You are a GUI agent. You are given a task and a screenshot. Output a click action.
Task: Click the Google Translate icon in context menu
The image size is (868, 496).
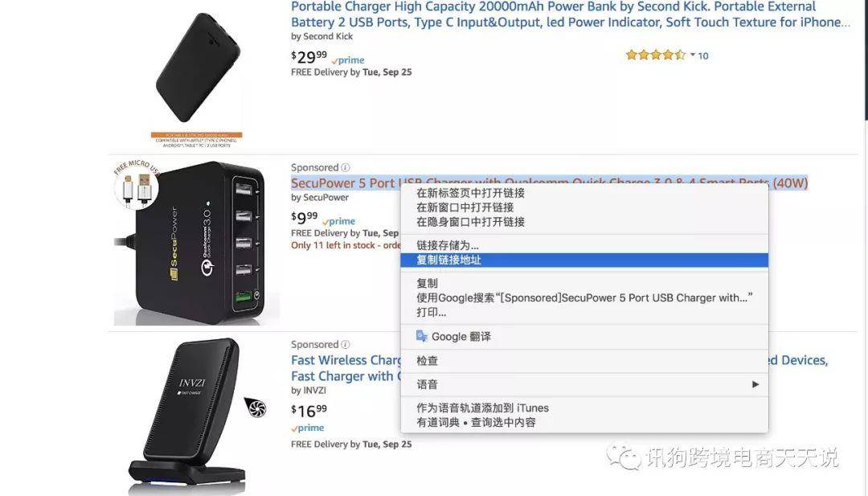pyautogui.click(x=422, y=336)
